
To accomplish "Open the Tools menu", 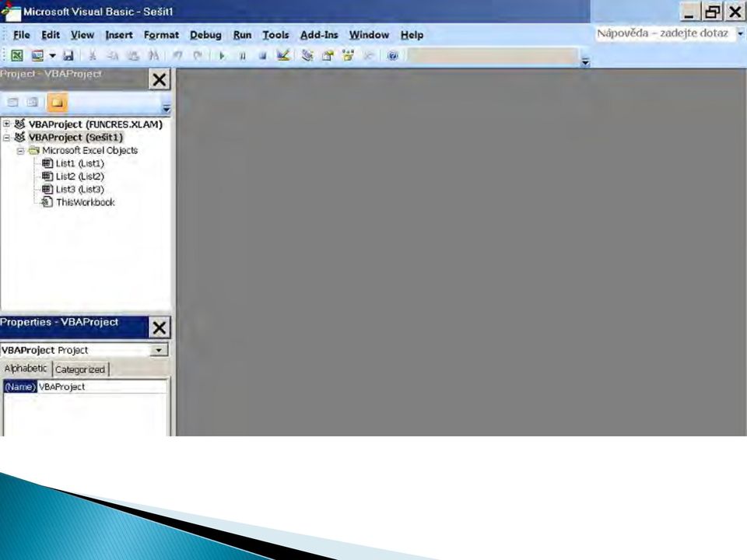I will 275,35.
